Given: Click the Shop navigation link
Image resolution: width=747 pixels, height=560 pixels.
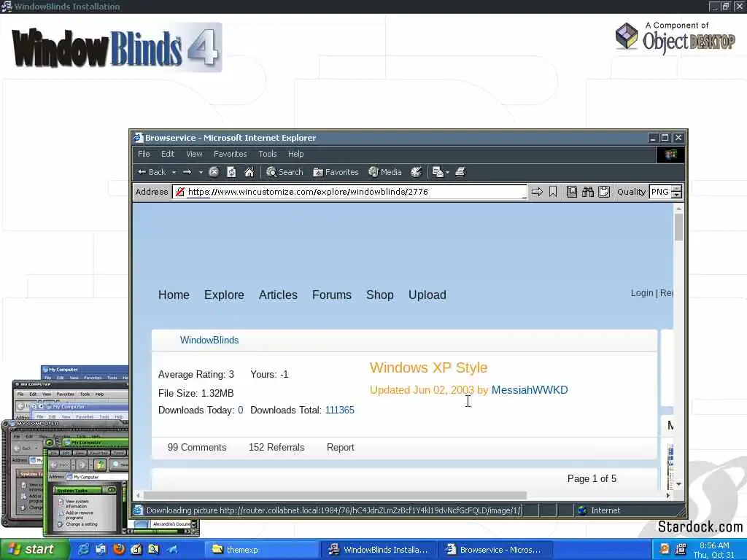Looking at the screenshot, I should (x=379, y=295).
